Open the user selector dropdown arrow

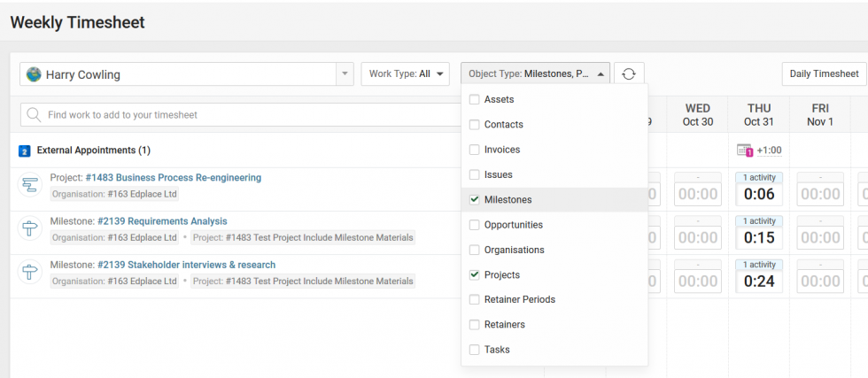[345, 73]
